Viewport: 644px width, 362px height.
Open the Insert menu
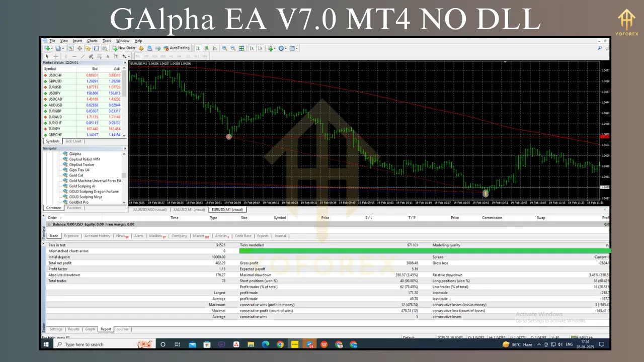tap(77, 41)
